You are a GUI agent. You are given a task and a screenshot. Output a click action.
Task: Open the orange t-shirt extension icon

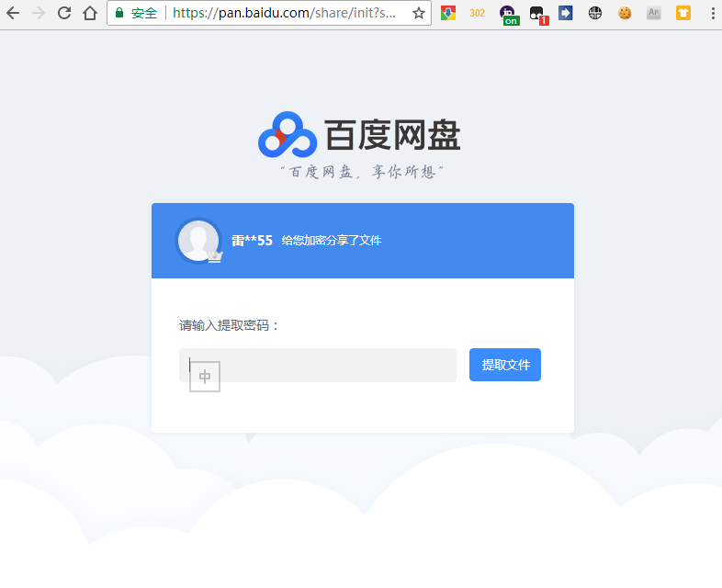click(683, 13)
